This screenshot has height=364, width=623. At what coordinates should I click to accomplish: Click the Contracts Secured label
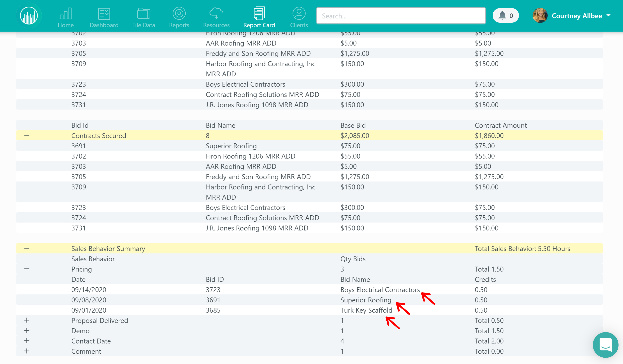tap(99, 136)
